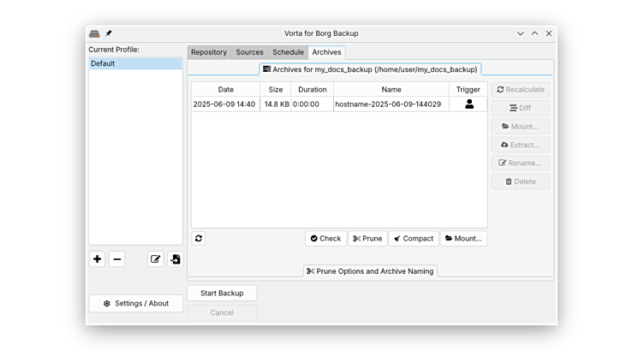Click the bottom Mount... button

(x=463, y=239)
